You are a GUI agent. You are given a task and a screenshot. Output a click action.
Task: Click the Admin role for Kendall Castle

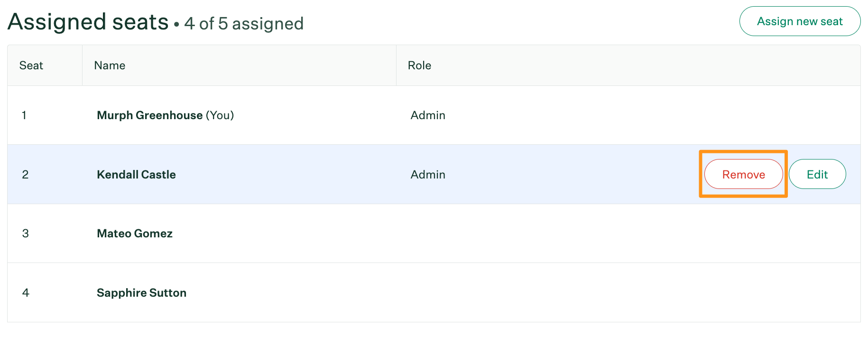pos(427,174)
